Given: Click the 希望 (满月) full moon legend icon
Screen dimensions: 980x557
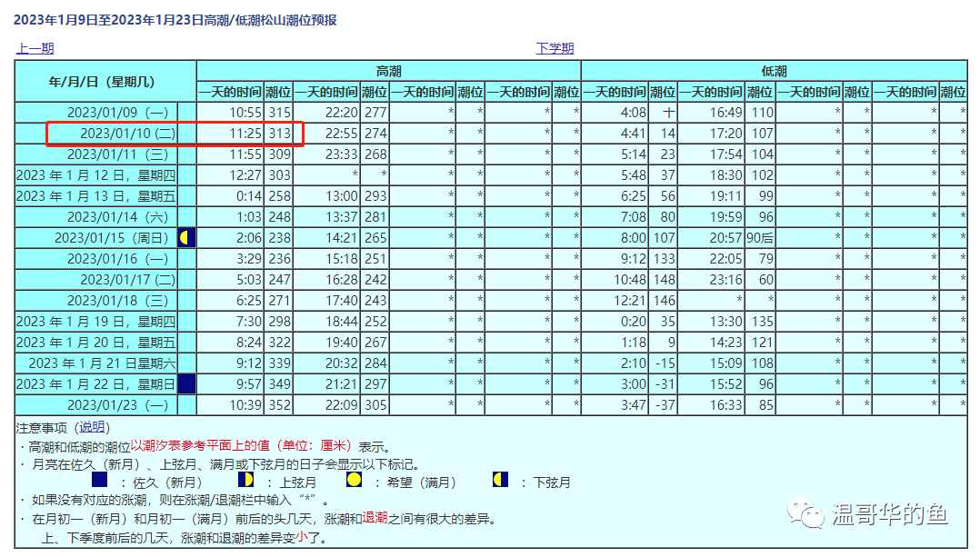Looking at the screenshot, I should 354,480.
